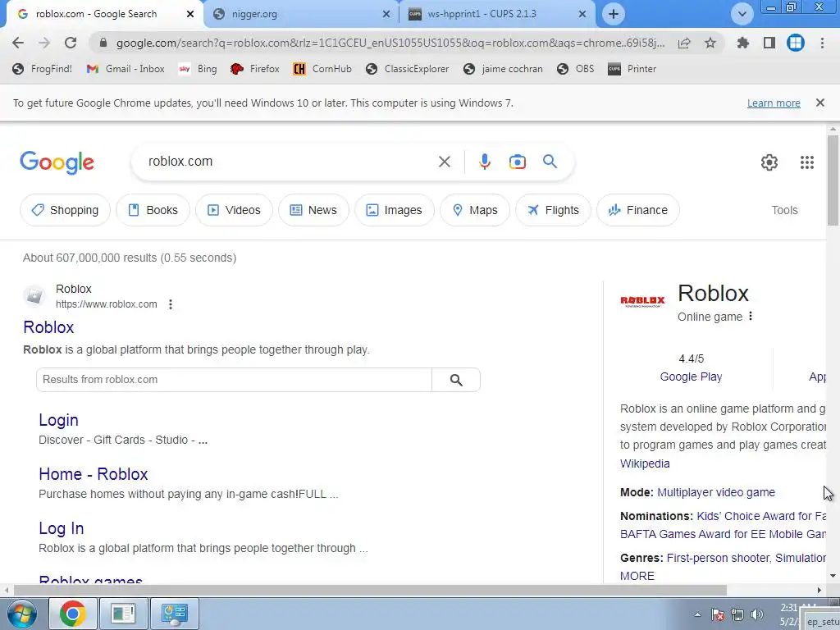Click the Google search text box
Screen dimensions: 840x630
pos(290,162)
